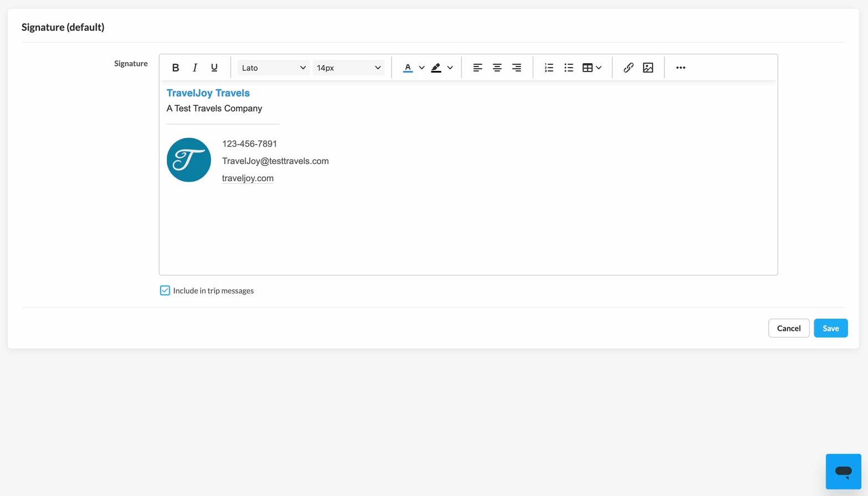Viewport: 868px width, 496px height.
Task: Uncheck Include in trip messages
Action: click(165, 290)
